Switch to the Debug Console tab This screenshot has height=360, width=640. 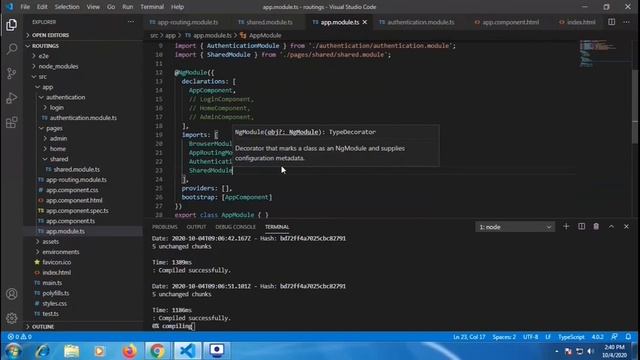(x=236, y=227)
